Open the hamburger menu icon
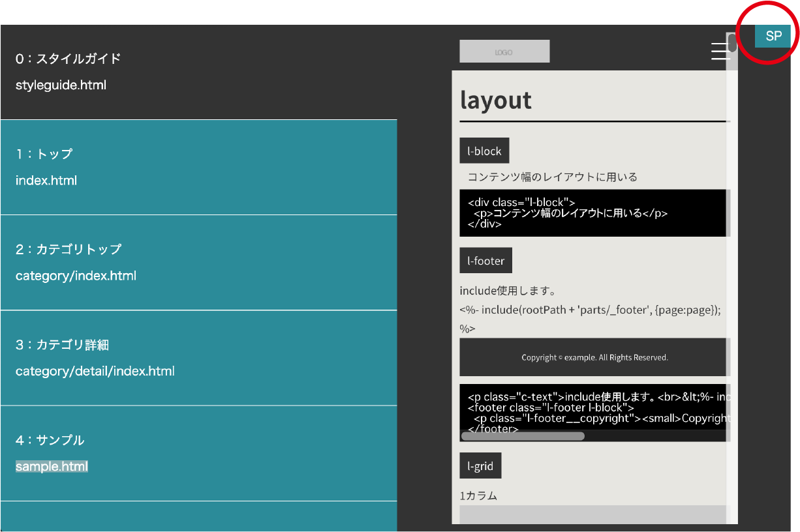The height and width of the screenshot is (532, 800). click(x=720, y=51)
